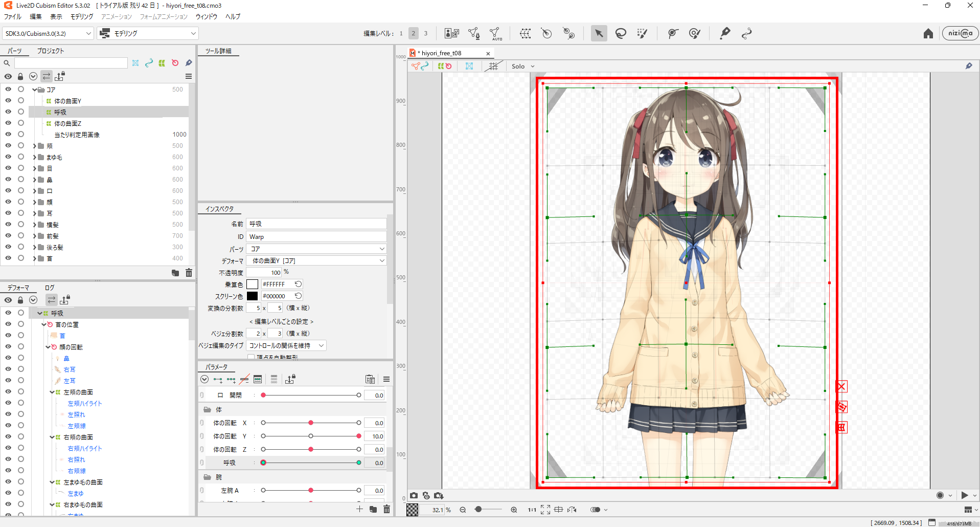Go to the Home screen icon

928,34
